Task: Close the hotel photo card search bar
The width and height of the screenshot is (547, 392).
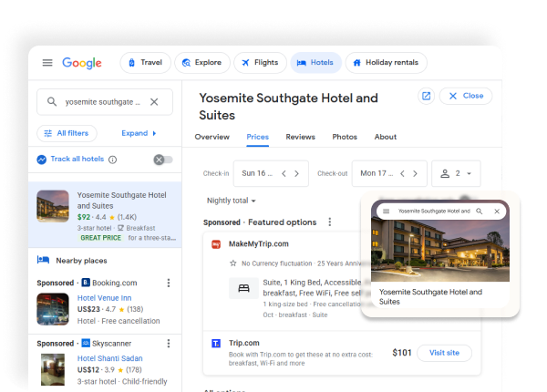Action: [497, 211]
